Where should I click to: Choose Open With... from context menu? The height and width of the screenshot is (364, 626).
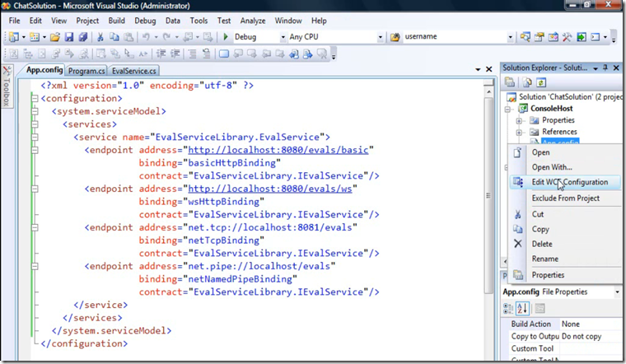[552, 167]
